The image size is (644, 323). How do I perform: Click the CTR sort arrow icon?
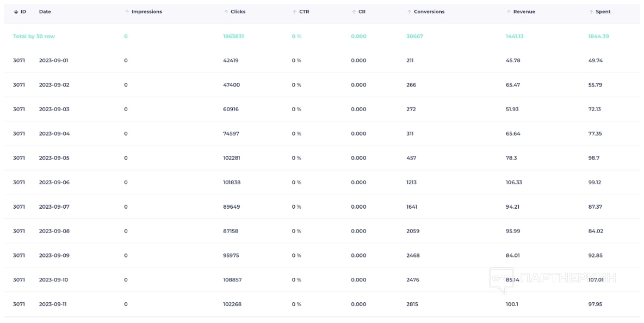(294, 12)
